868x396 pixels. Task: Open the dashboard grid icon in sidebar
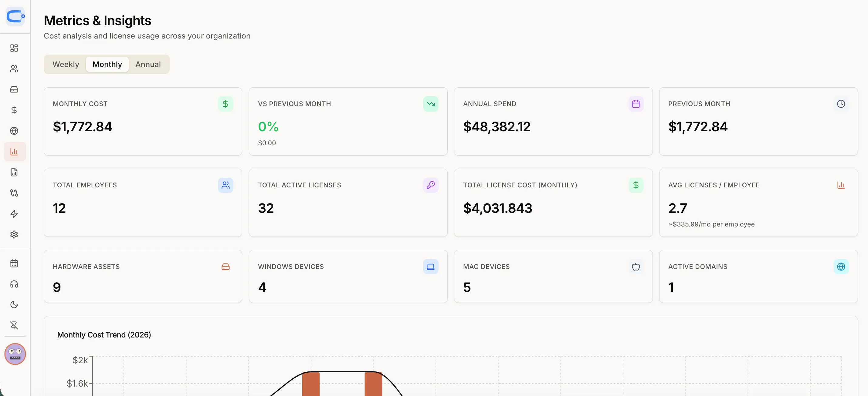pos(14,48)
